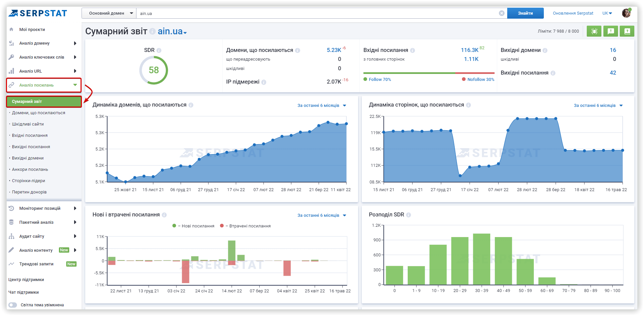
Task: Open Вихідні домени sidebar item
Action: click(28, 158)
